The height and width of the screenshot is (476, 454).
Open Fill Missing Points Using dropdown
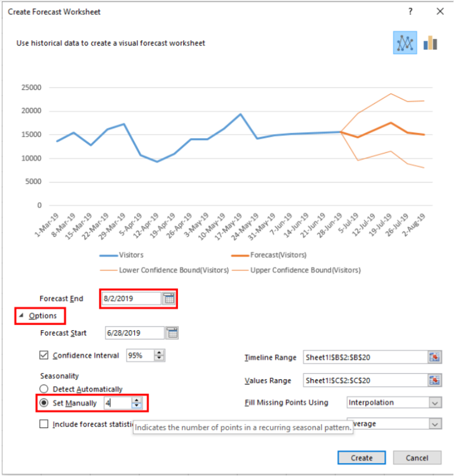(x=435, y=403)
